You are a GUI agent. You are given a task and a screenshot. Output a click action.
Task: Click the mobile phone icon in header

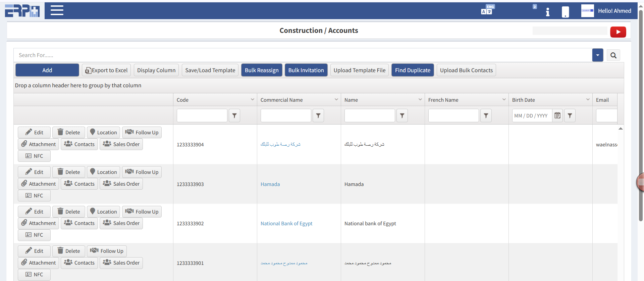(x=565, y=12)
